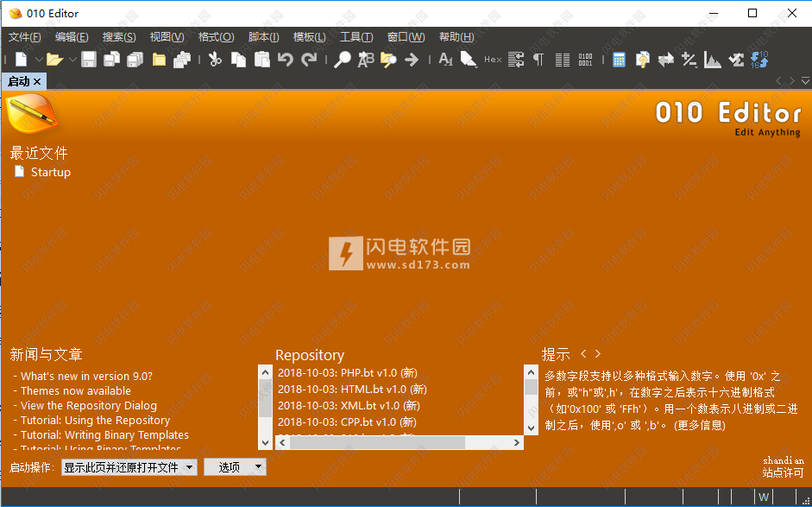
Task: Open the 脚本(I) menu
Action: (263, 37)
